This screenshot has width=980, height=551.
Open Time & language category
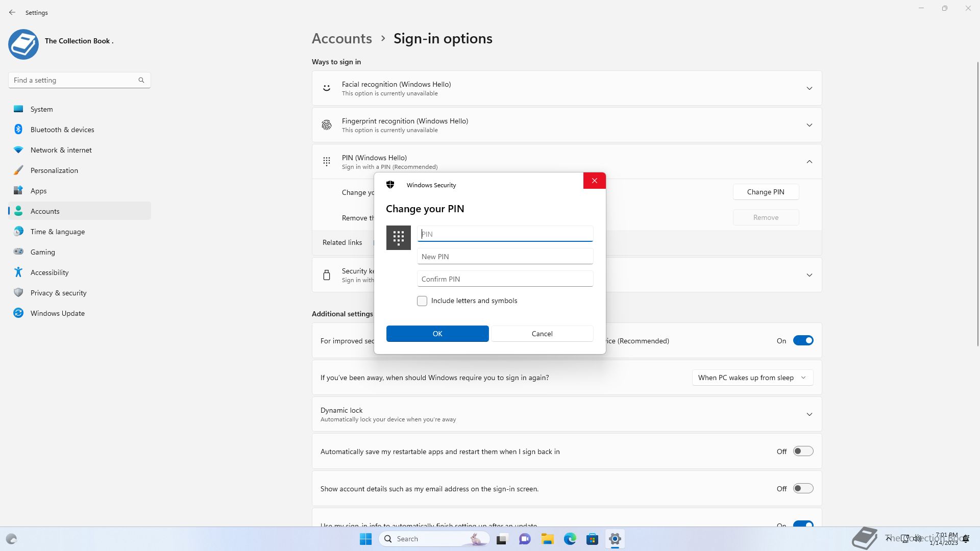coord(80,232)
